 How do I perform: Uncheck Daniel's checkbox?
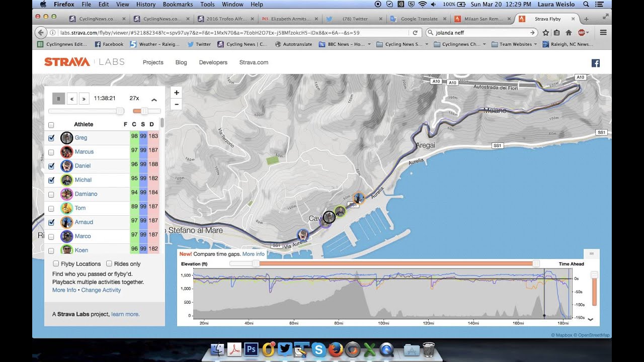pos(51,166)
